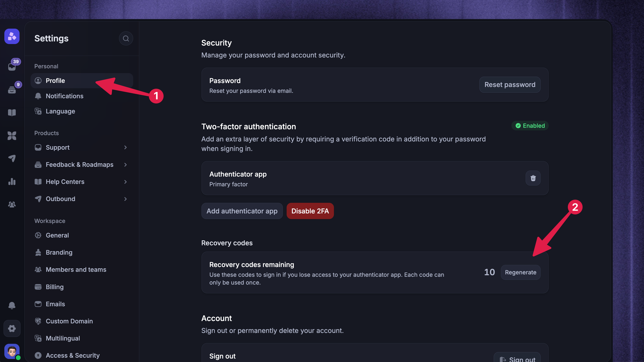Open the feedback stack icon with 9 badge
Image resolution: width=644 pixels, height=362 pixels.
(12, 89)
